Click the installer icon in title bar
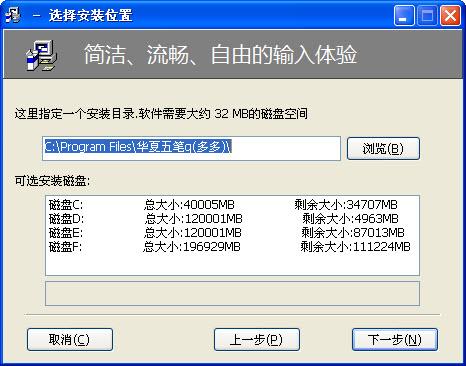466x366 pixels. [x=13, y=15]
